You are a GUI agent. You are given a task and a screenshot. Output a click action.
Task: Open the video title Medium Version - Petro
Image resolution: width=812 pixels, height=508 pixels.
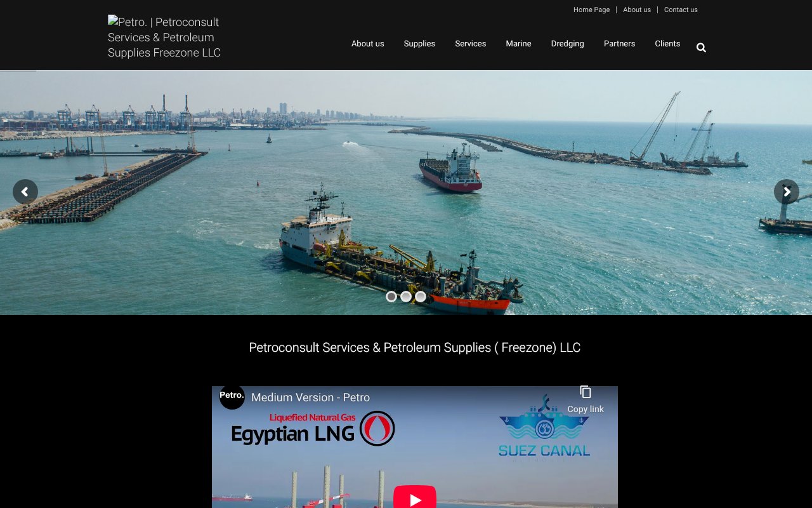pos(310,397)
